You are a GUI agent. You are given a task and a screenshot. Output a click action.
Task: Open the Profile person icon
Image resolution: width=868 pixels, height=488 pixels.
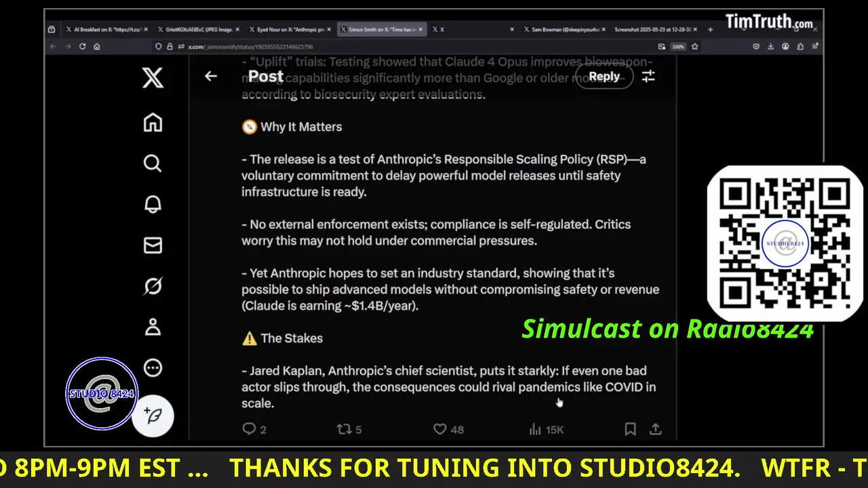[x=153, y=327]
